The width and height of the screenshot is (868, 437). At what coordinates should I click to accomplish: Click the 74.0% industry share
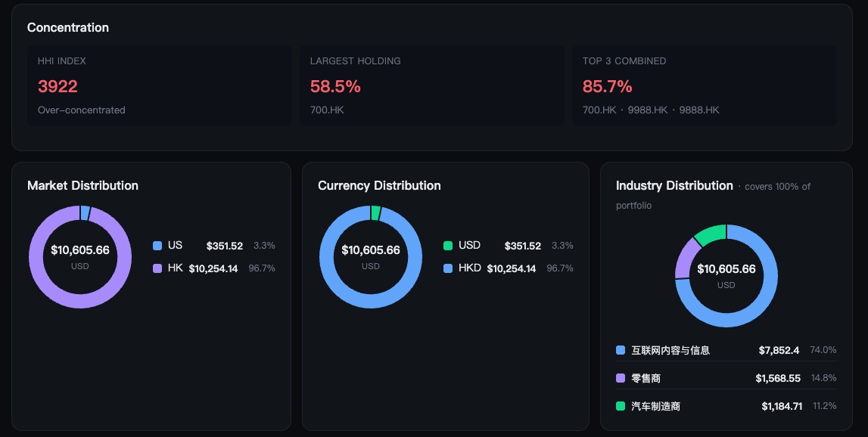(x=823, y=350)
